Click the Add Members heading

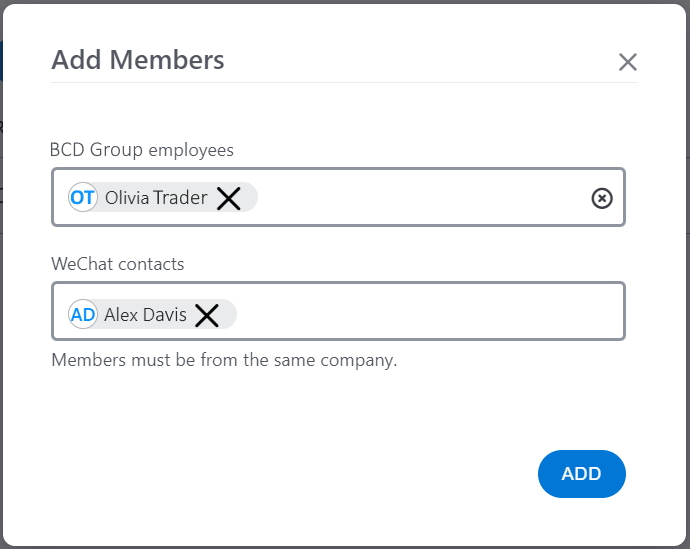[138, 60]
